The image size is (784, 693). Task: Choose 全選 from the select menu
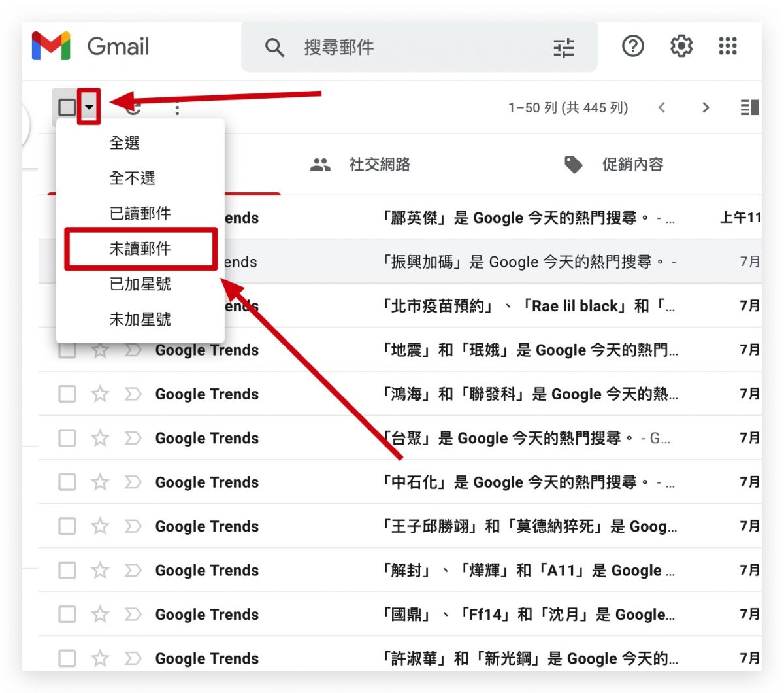click(x=140, y=143)
